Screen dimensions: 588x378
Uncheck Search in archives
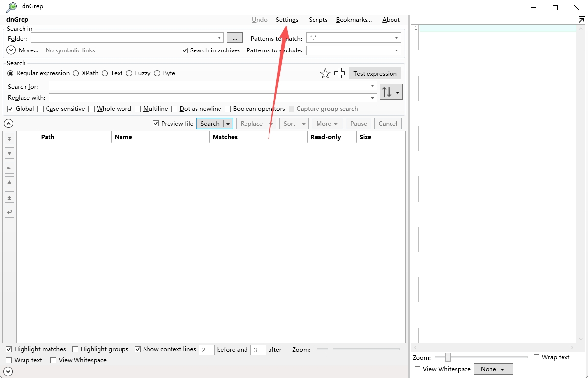[x=185, y=50]
